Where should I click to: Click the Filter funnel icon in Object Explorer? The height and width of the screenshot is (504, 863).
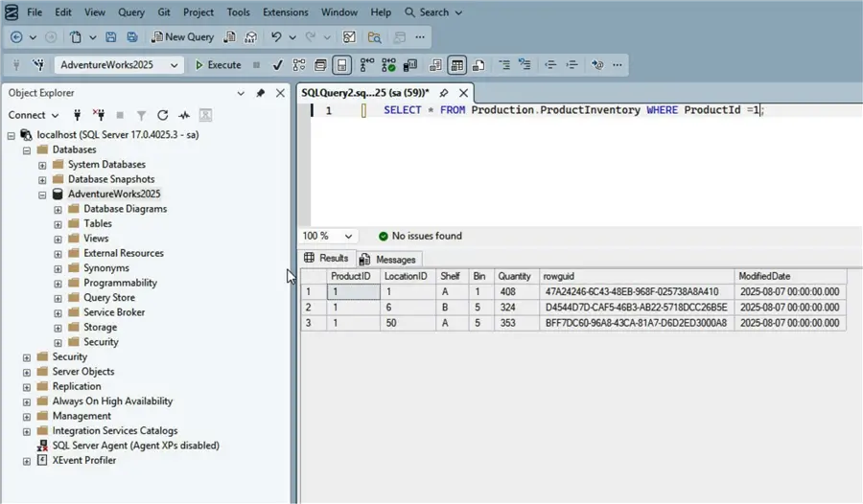pos(142,115)
